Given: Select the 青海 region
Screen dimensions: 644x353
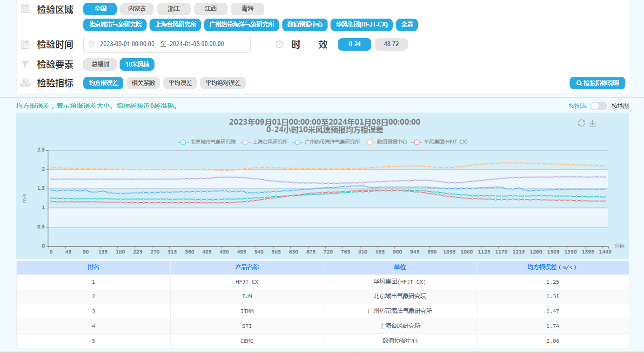Looking at the screenshot, I should 248,9.
